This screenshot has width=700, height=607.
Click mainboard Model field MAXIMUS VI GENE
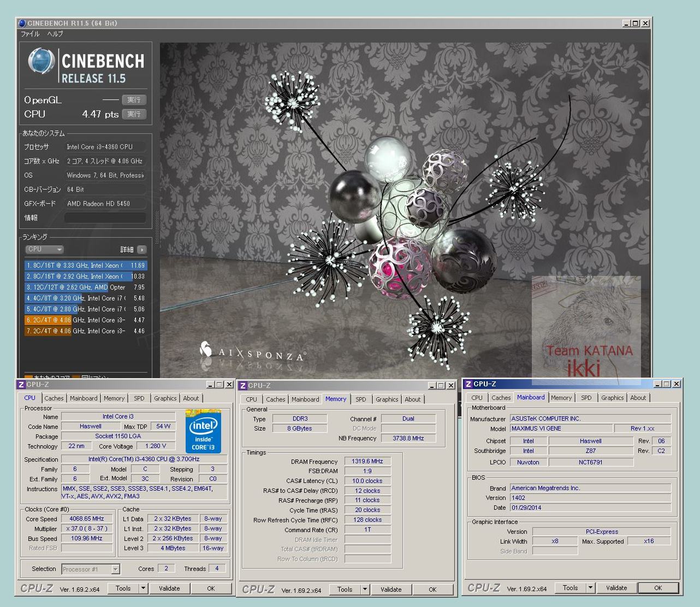pos(562,428)
